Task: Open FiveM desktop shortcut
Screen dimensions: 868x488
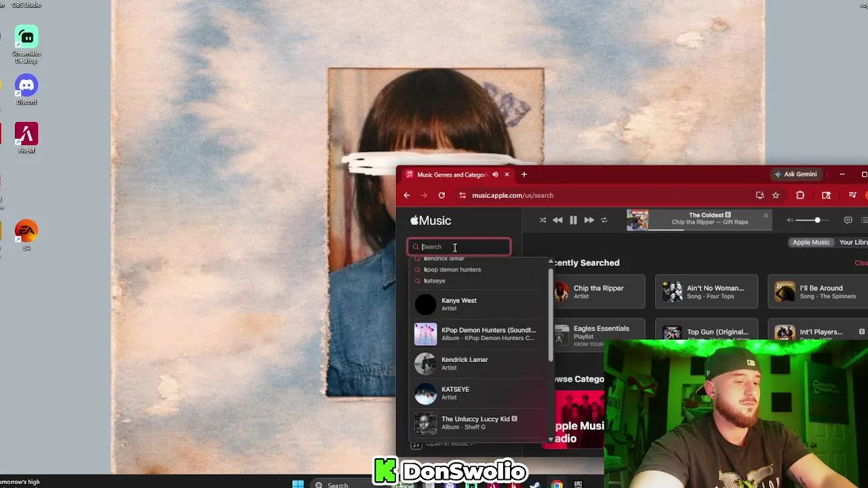Action: click(26, 138)
